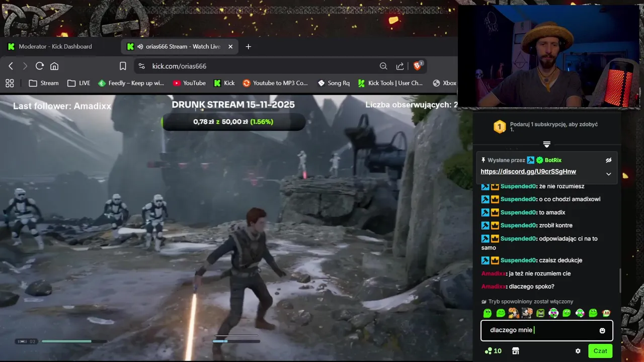
Task: Open the bookmarks grid apps icon
Action: coord(10,83)
